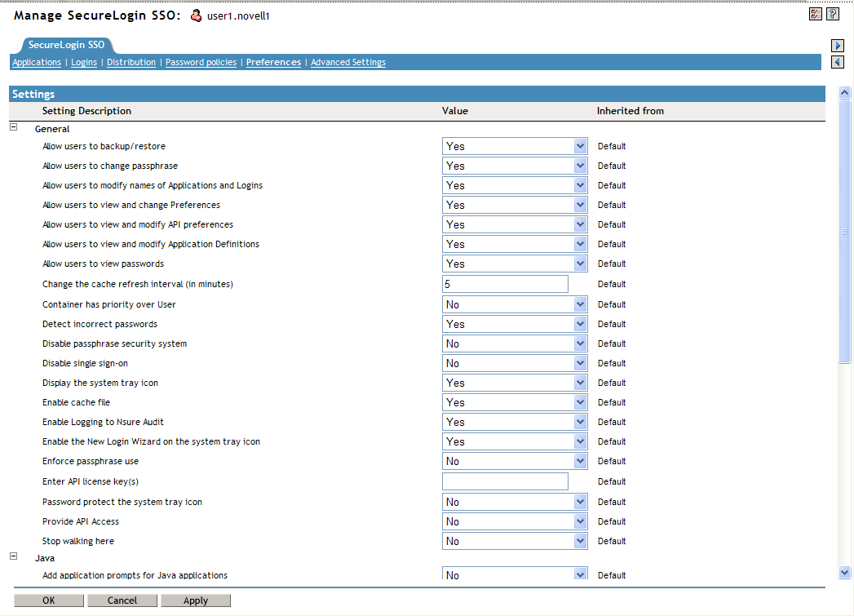The height and width of the screenshot is (616, 854).
Task: Click the API license key input field
Action: [x=504, y=481]
